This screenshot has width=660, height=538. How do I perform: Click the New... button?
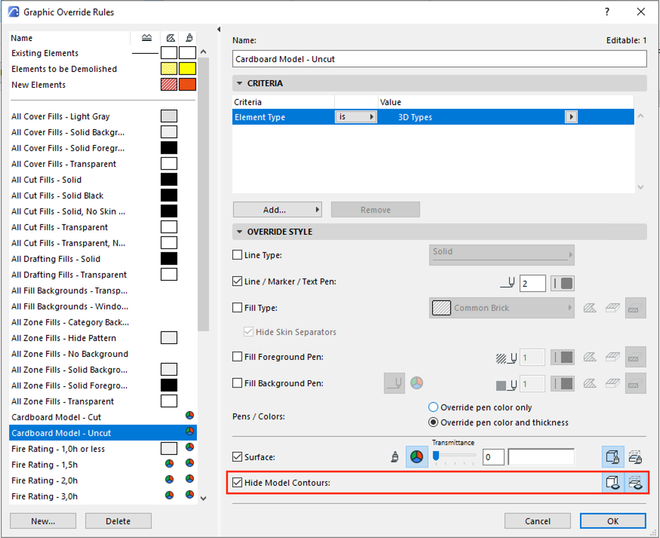(43, 521)
